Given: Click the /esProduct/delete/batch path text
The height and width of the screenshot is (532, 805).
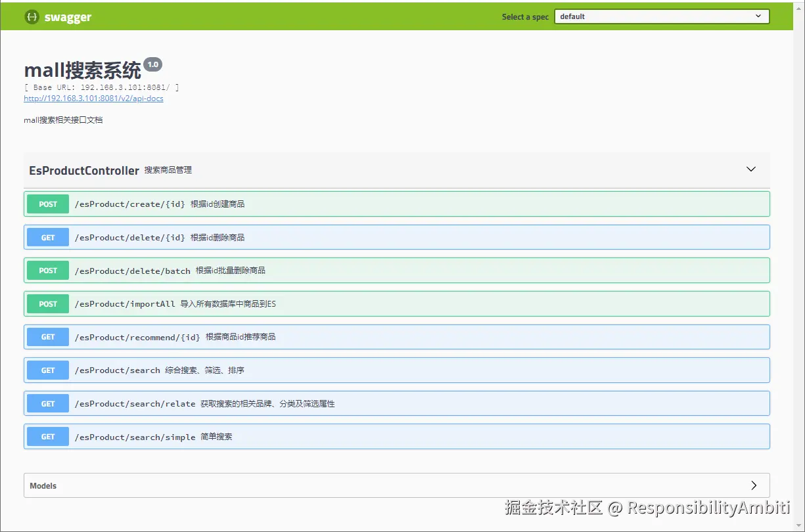Looking at the screenshot, I should [132, 271].
